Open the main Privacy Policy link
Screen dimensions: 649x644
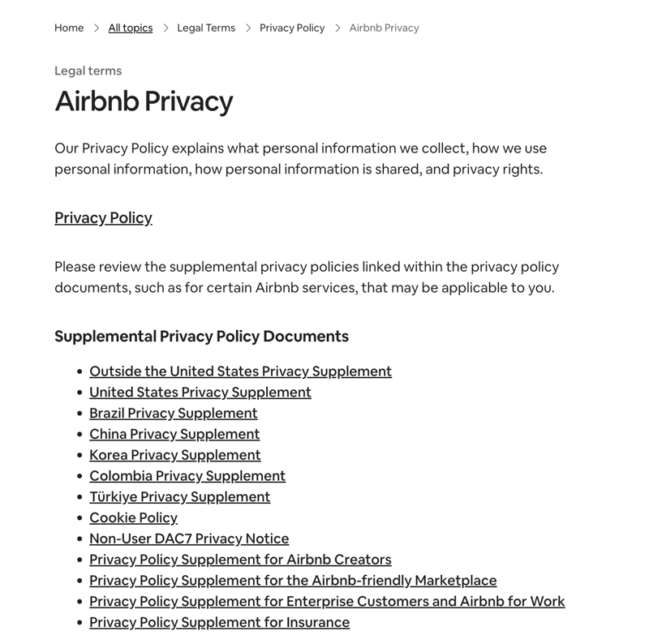pyautogui.click(x=103, y=217)
